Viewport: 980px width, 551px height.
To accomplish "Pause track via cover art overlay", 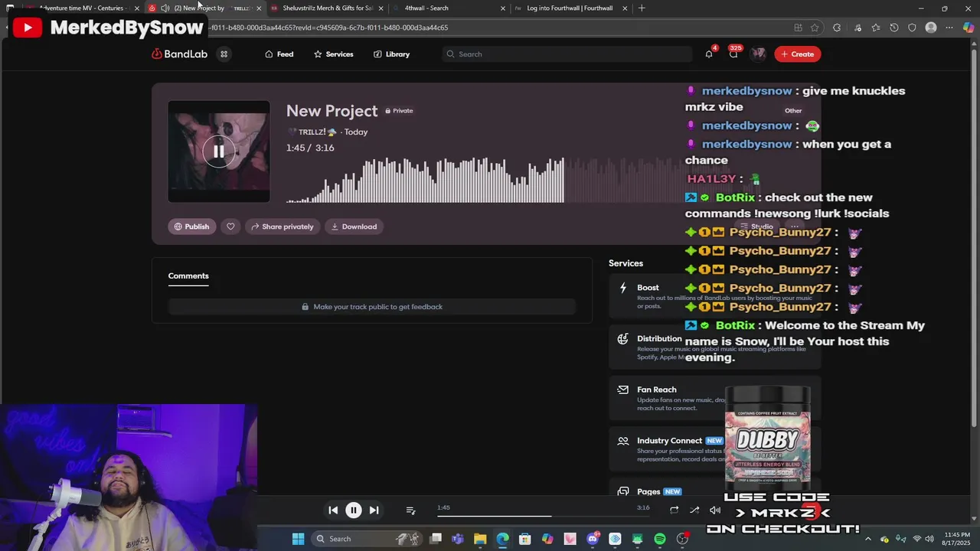I will click(x=219, y=151).
